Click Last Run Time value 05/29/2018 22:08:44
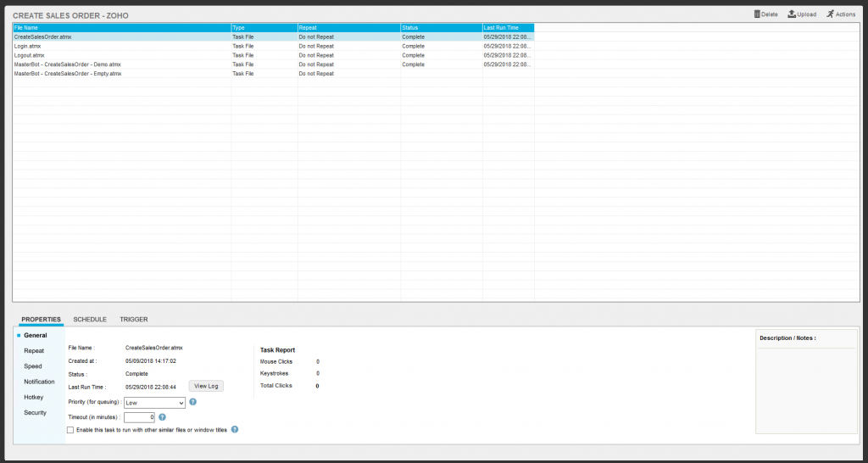868x463 pixels. pyautogui.click(x=151, y=387)
